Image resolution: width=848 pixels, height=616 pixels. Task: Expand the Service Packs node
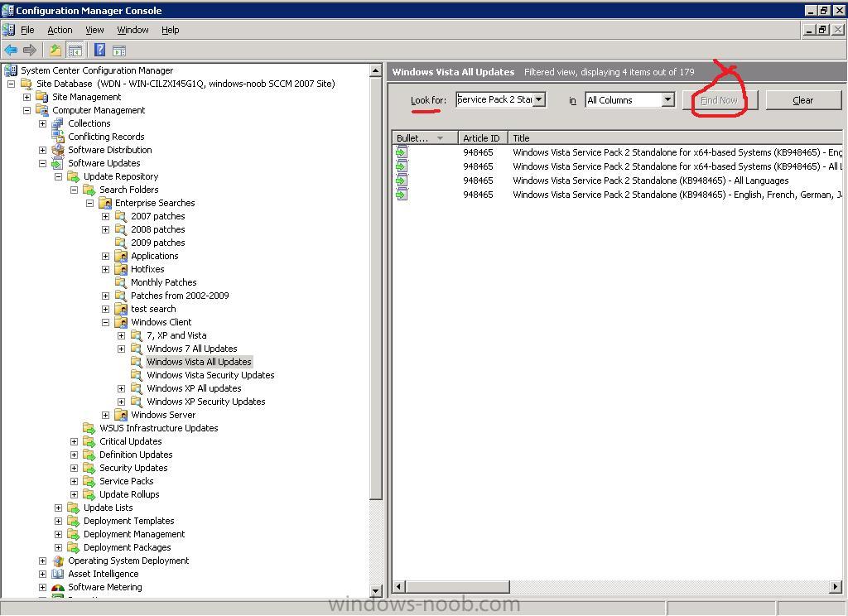coord(74,481)
